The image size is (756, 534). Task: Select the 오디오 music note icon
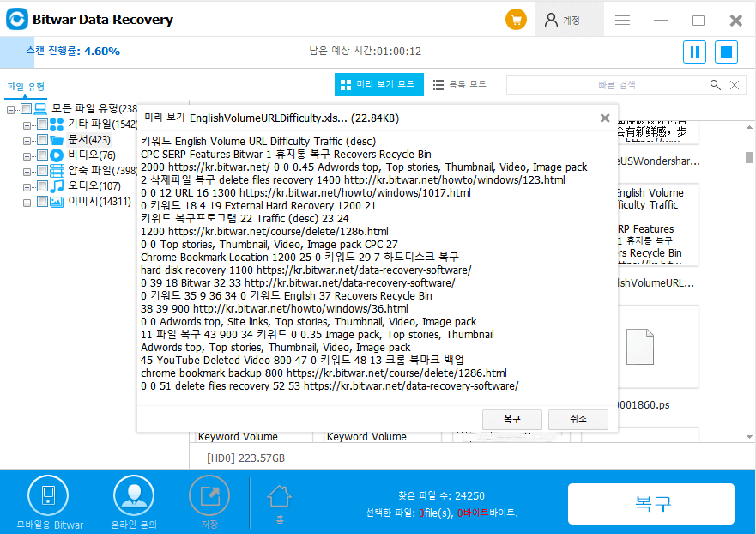(x=57, y=186)
